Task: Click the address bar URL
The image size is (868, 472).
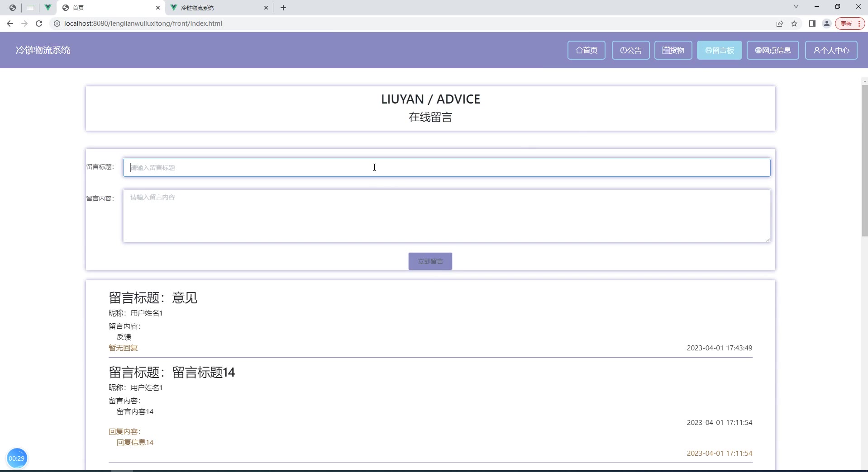Action: [143, 24]
